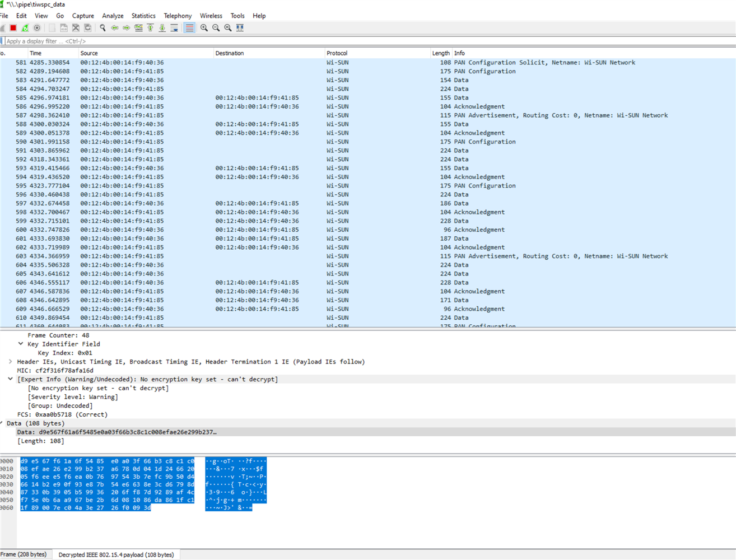Collapse the Expert Info node
736x560 pixels.
click(x=10, y=379)
